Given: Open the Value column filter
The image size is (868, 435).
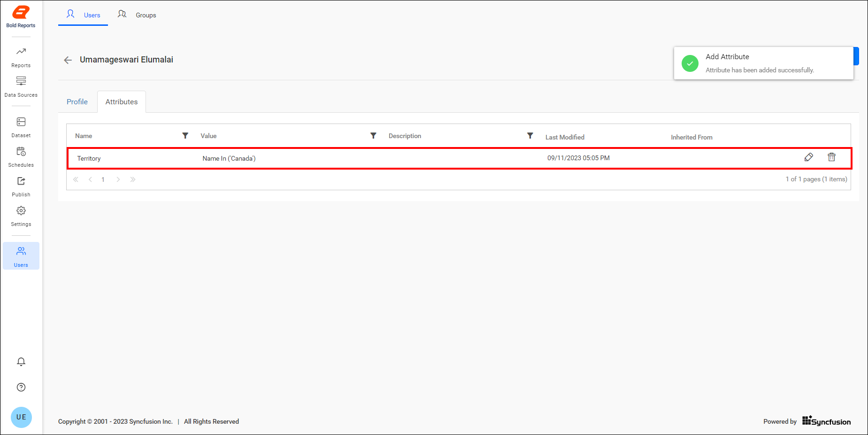Looking at the screenshot, I should [x=373, y=135].
